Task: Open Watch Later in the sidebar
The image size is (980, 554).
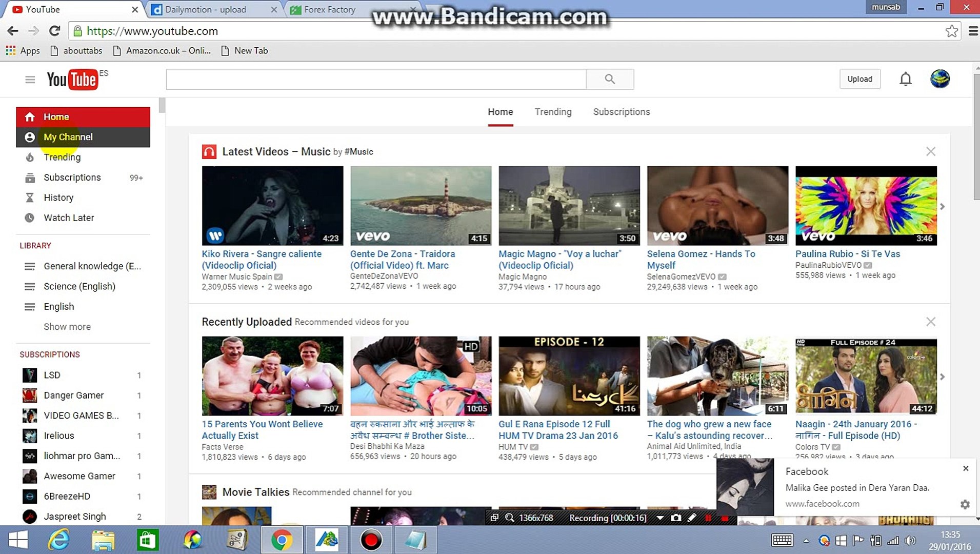Action: (x=83, y=217)
